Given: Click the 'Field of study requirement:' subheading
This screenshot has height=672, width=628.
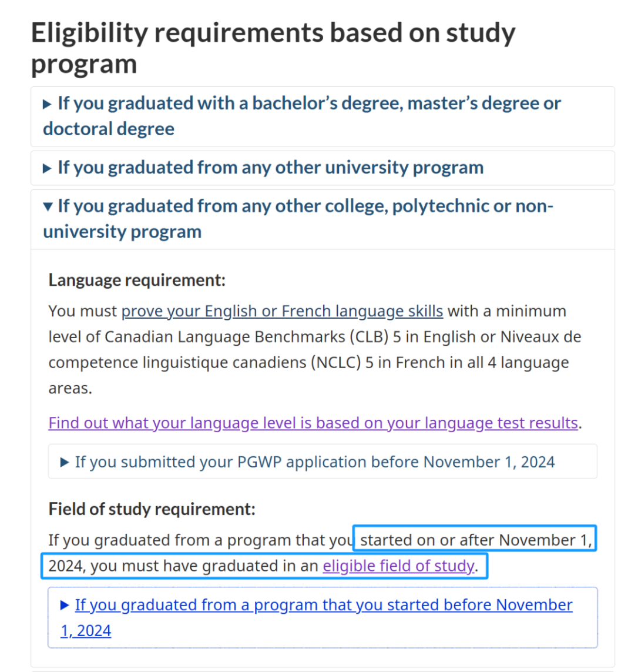Looking at the screenshot, I should [152, 509].
